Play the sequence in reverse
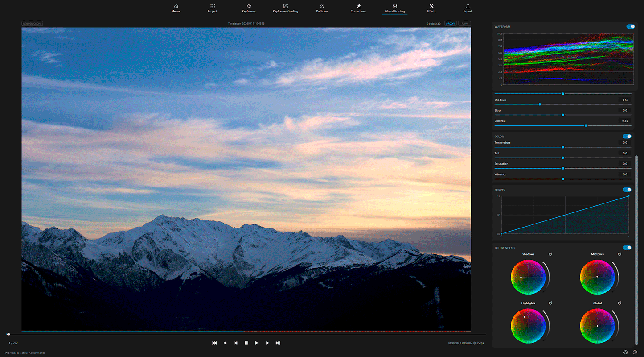Screen dimensions: 644x357 pyautogui.click(x=225, y=343)
